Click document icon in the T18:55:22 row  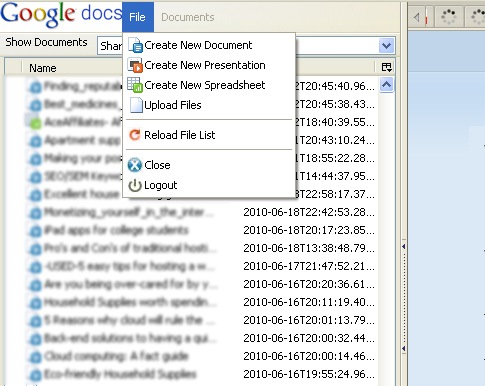click(35, 159)
